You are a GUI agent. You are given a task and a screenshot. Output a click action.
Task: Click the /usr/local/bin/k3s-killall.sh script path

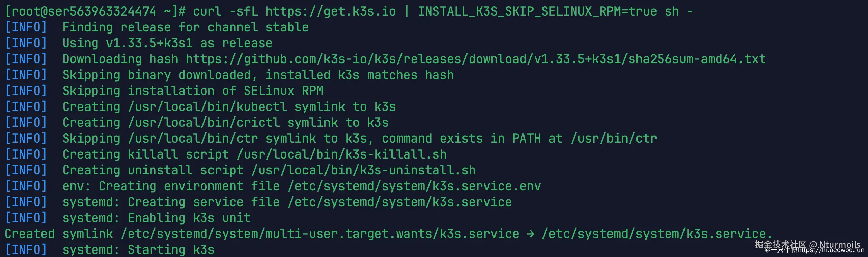pyautogui.click(x=341, y=154)
